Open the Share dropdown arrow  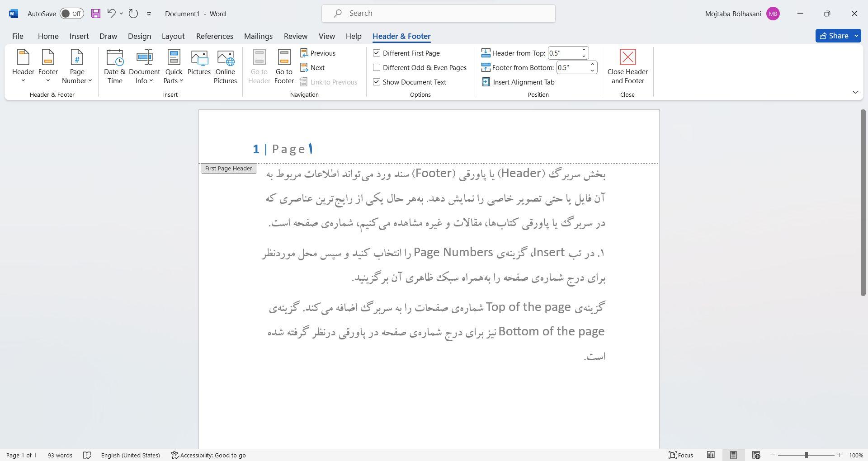coord(856,36)
